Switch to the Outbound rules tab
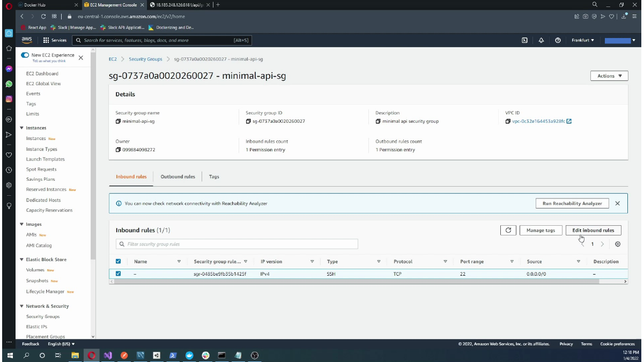This screenshot has width=644, height=362. point(178,176)
